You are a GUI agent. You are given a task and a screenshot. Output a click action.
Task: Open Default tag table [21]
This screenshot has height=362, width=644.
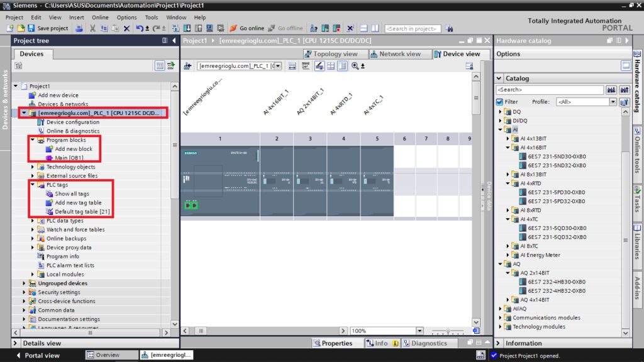click(x=78, y=212)
